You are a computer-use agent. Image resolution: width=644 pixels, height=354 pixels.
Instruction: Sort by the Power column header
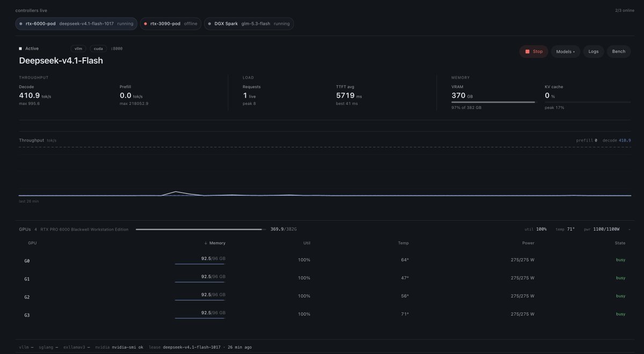(x=528, y=244)
